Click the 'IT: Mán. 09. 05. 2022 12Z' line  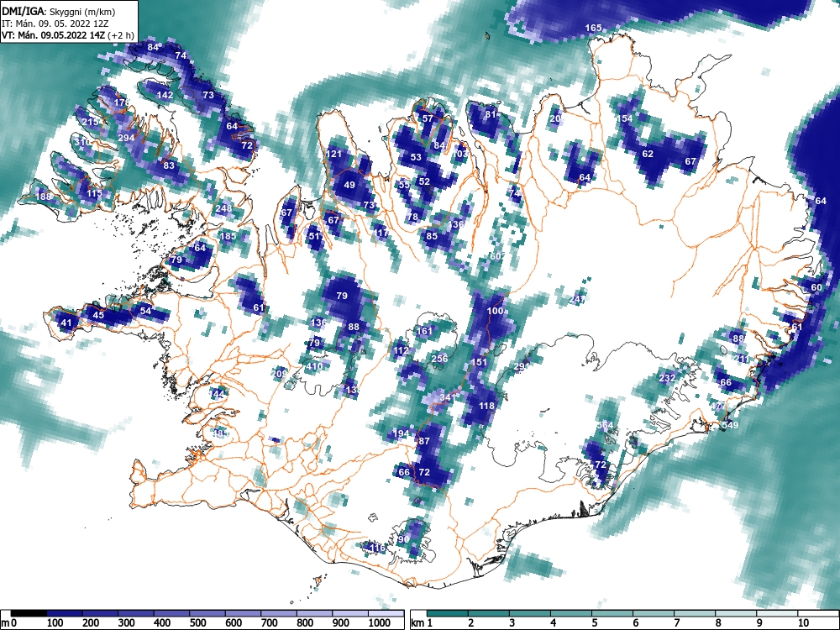point(55,24)
